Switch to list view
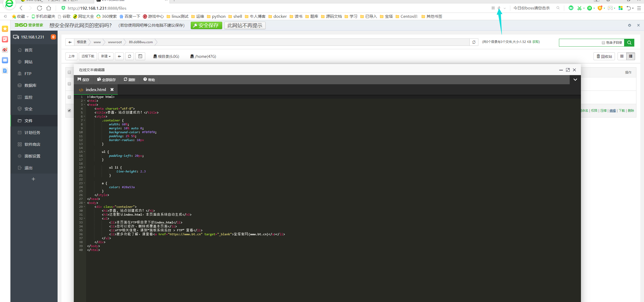 point(631,56)
